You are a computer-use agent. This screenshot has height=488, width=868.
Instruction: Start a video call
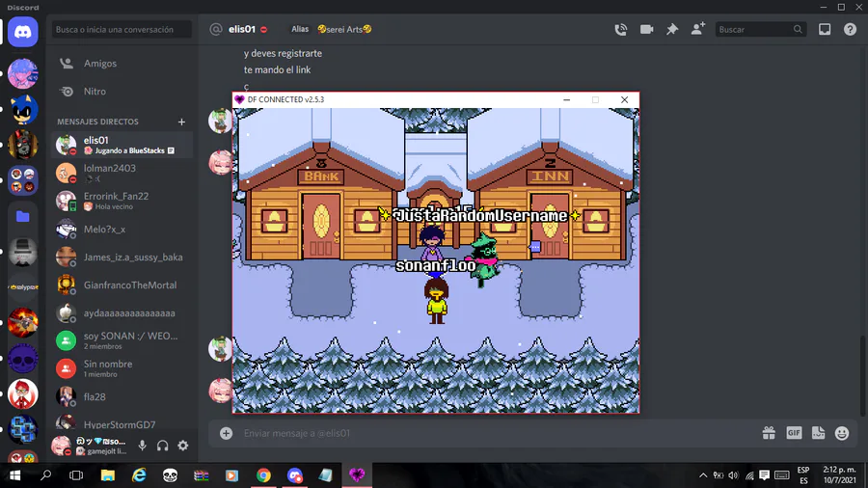(646, 29)
